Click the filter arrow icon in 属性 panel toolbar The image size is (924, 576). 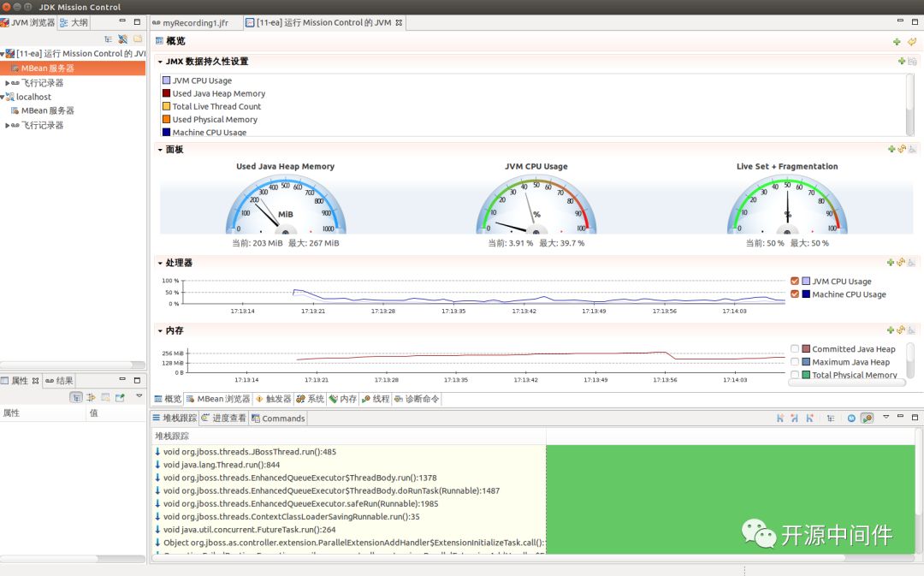pyautogui.click(x=91, y=398)
